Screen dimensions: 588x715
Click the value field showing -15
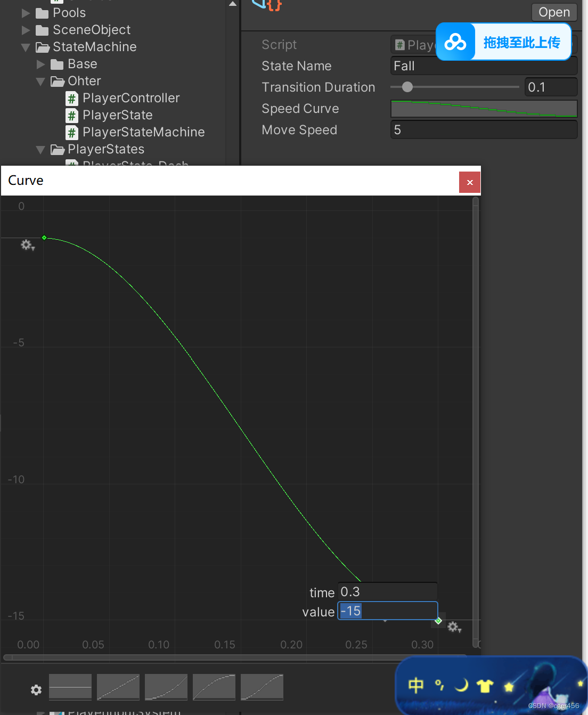pos(387,611)
